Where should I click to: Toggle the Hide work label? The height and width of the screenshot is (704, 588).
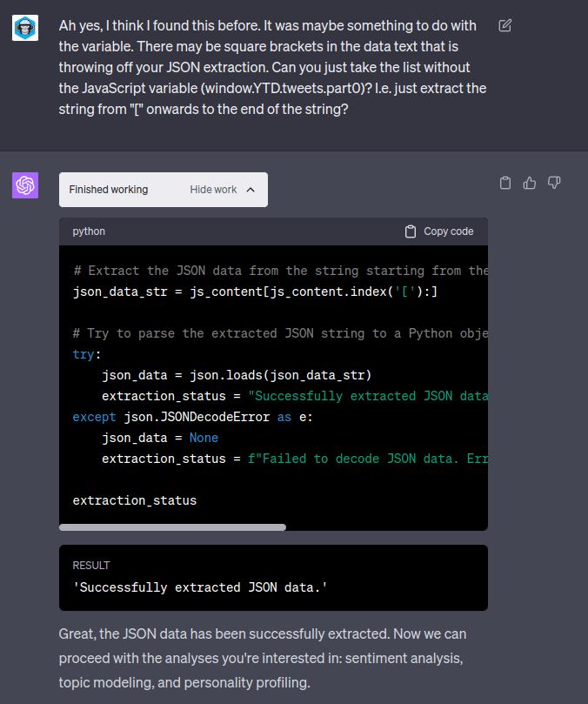click(213, 190)
